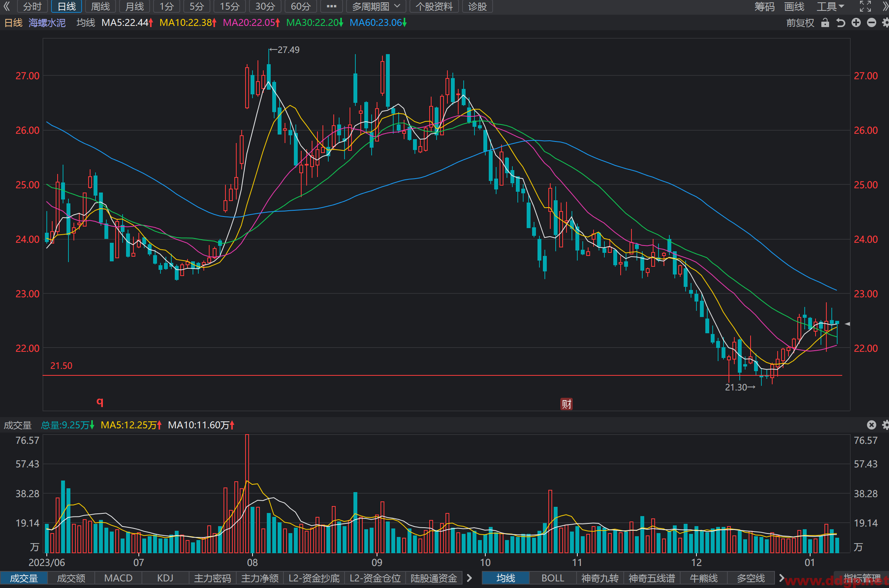This screenshot has height=588, width=889.
Task: Close the volume indicator panel
Action: tap(871, 425)
